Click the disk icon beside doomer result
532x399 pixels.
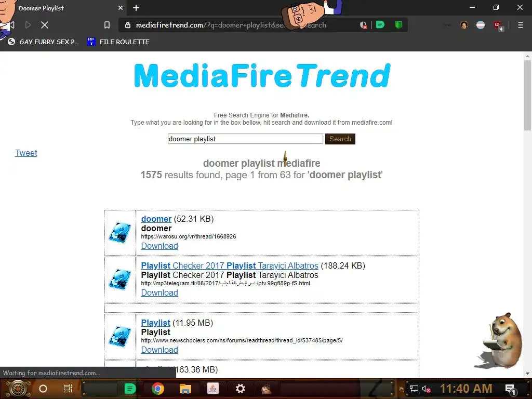tap(120, 232)
